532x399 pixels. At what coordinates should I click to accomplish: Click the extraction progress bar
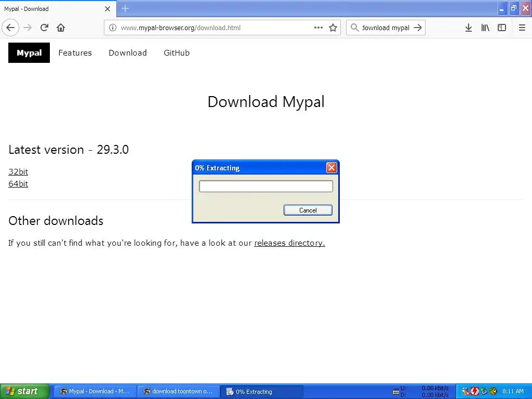click(265, 187)
